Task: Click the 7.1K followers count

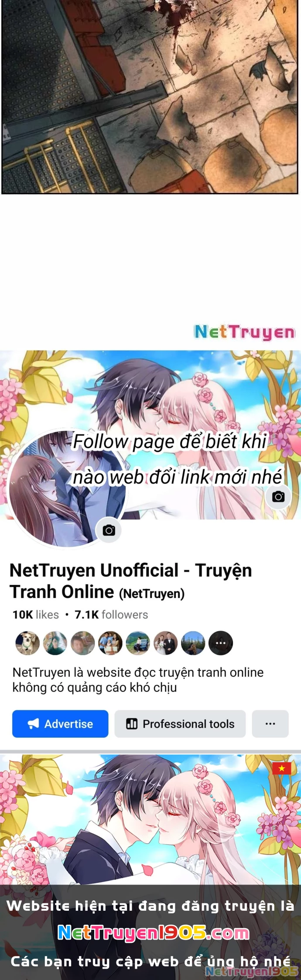Action: [111, 615]
